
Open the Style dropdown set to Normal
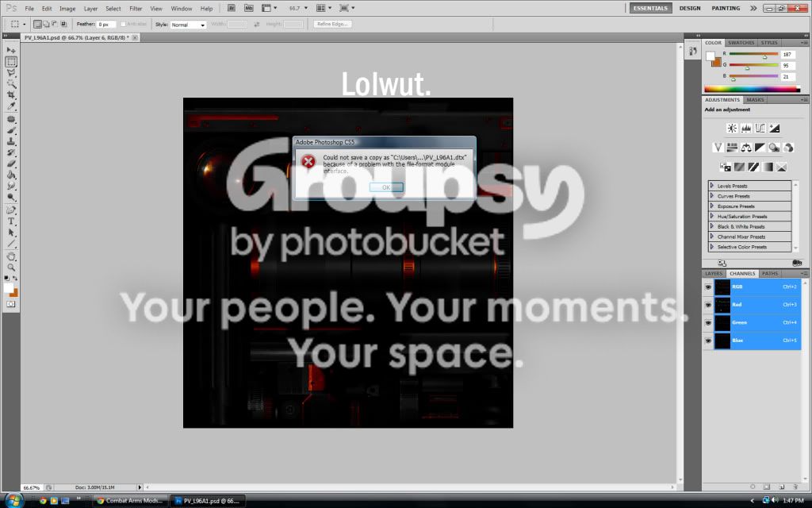tap(188, 25)
